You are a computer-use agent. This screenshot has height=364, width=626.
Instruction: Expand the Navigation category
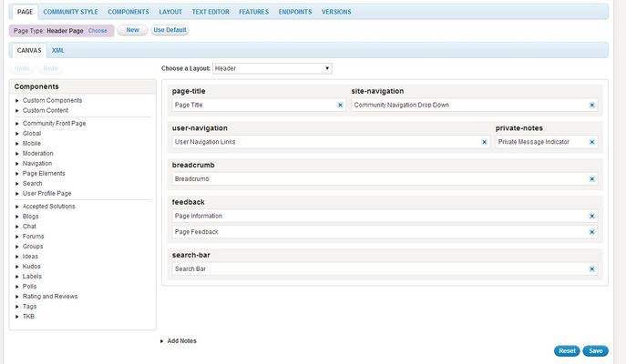coord(17,164)
